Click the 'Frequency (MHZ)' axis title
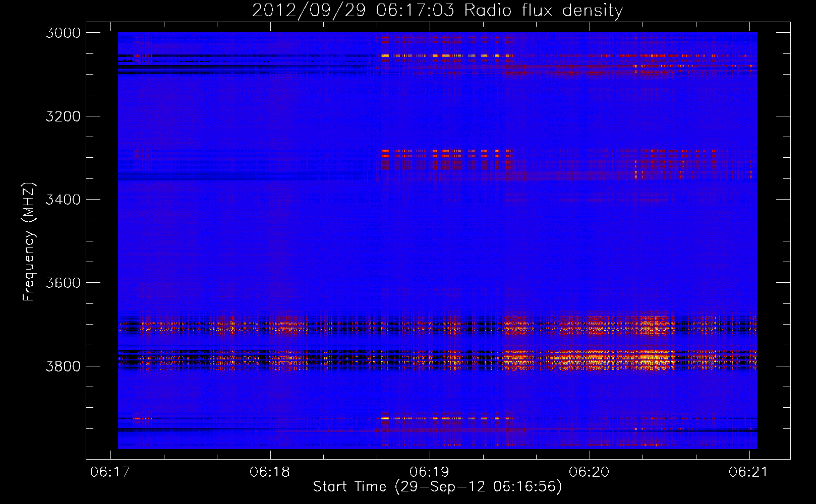The width and height of the screenshot is (816, 504). pyautogui.click(x=29, y=242)
